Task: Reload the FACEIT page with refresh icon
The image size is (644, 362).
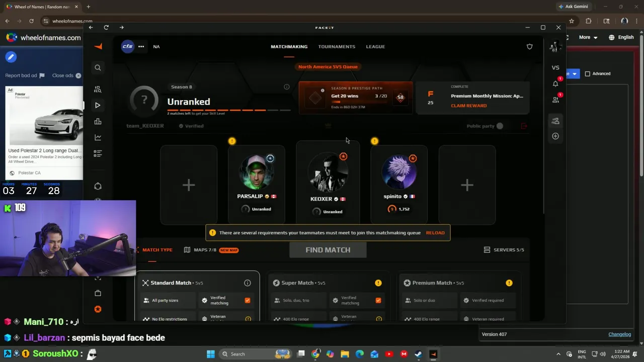Action: pyautogui.click(x=106, y=27)
